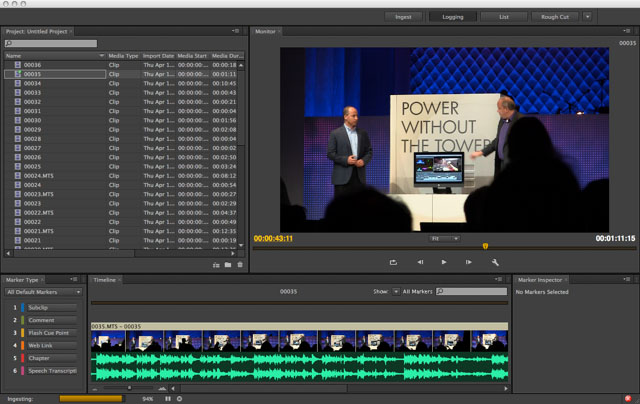Open the All Default Markers dropdown

(x=43, y=292)
